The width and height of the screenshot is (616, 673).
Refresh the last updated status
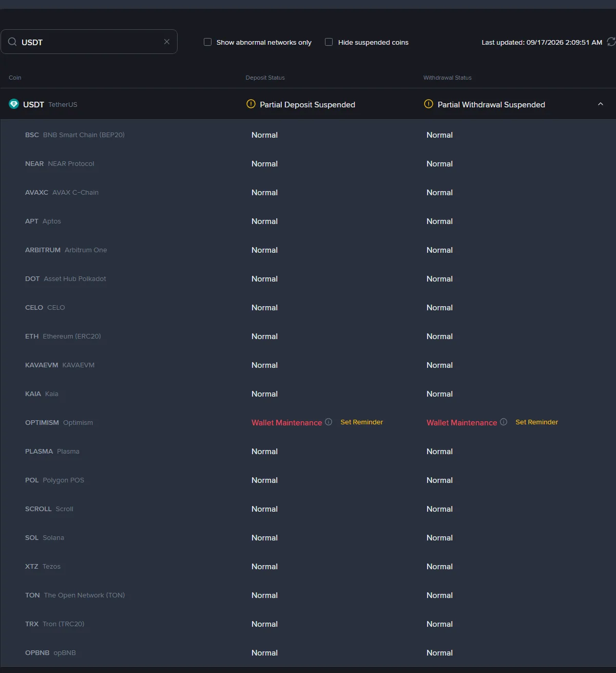tap(611, 42)
